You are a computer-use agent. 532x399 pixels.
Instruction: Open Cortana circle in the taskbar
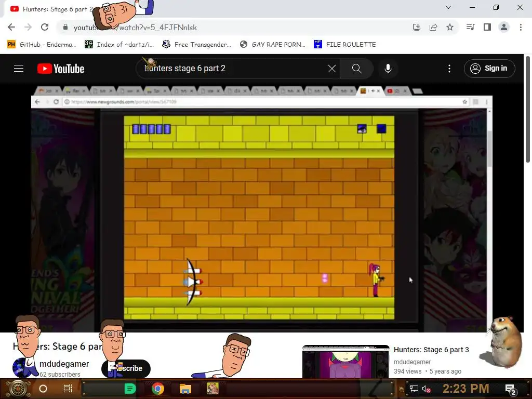[x=43, y=389]
